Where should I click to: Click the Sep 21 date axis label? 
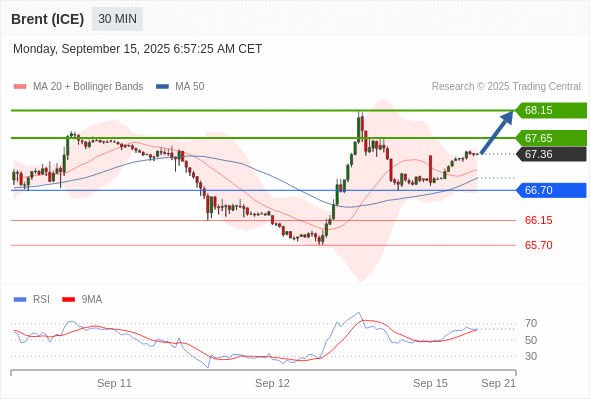[x=499, y=383]
